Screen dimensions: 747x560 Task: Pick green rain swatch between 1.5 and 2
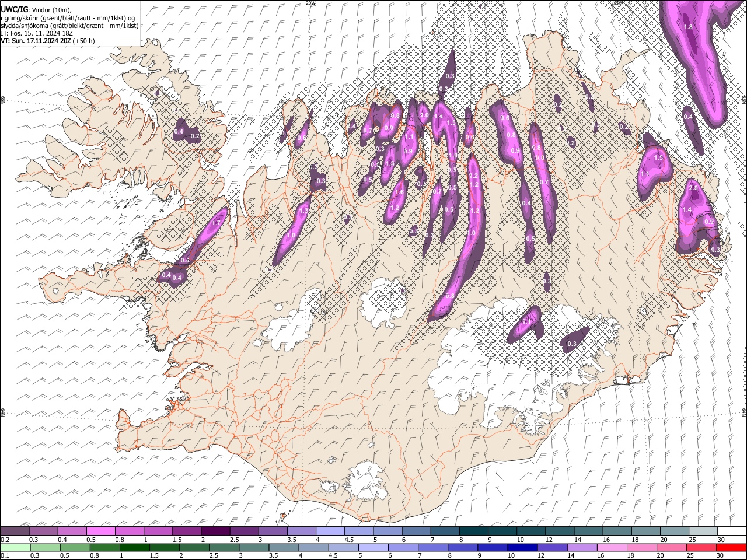click(164, 547)
